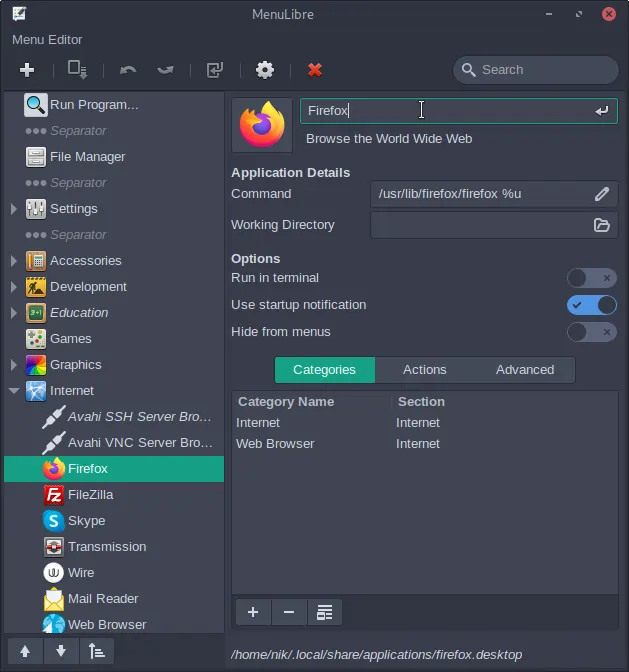This screenshot has height=672, width=629.
Task: Browse working directory with folder icon
Action: pyautogui.click(x=601, y=225)
